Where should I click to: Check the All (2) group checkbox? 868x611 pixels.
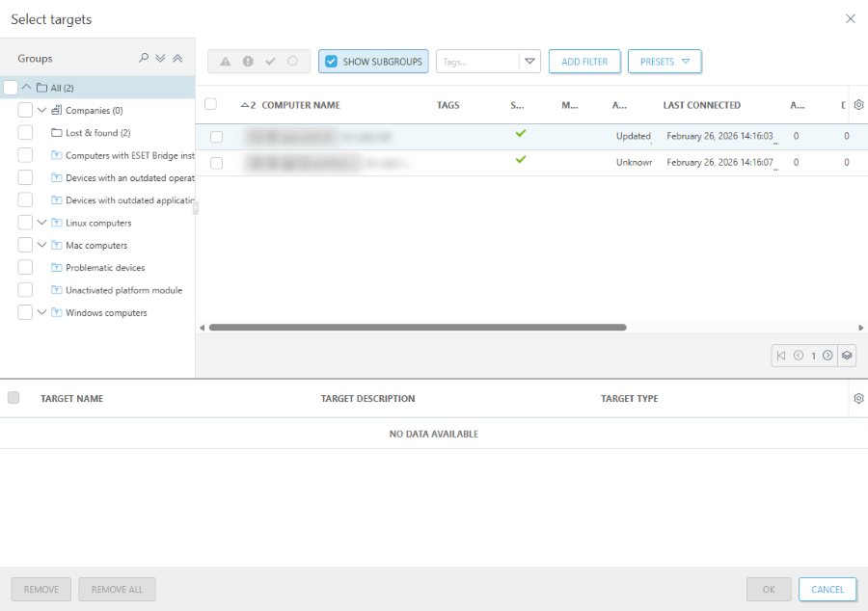coord(11,88)
